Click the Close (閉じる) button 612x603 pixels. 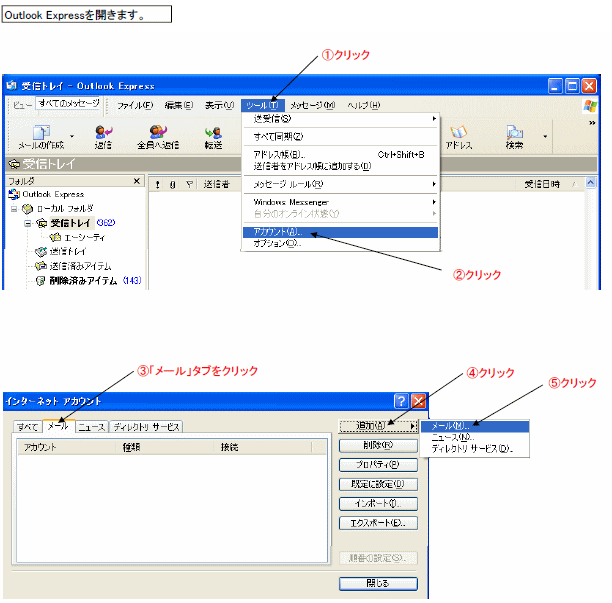(x=378, y=583)
